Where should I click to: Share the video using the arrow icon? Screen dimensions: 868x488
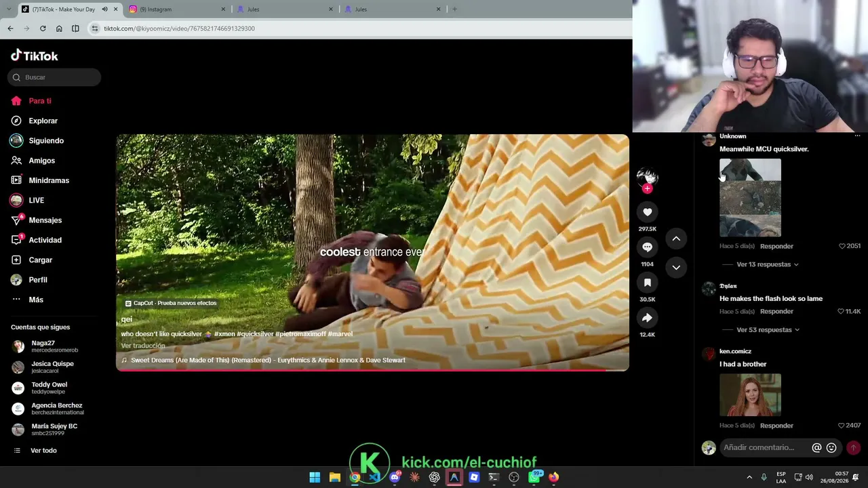coord(647,318)
